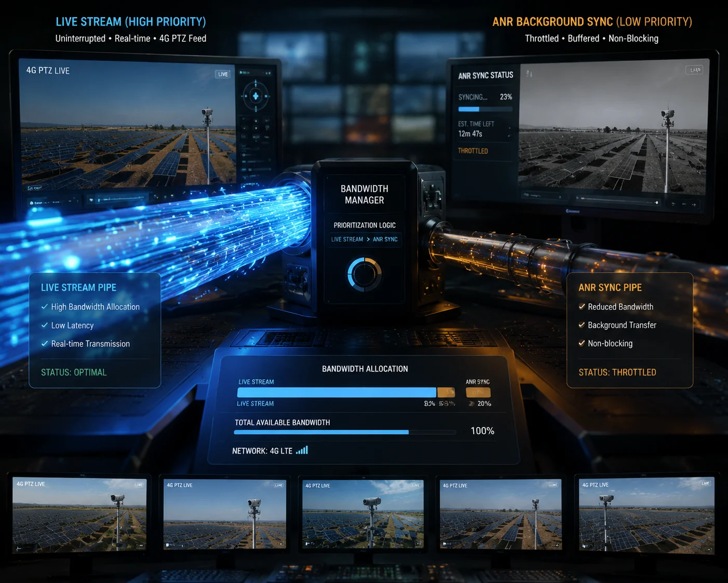728x583 pixels.
Task: Select the second 4G PTZ LIVE thumbnail from left
Action: click(225, 514)
